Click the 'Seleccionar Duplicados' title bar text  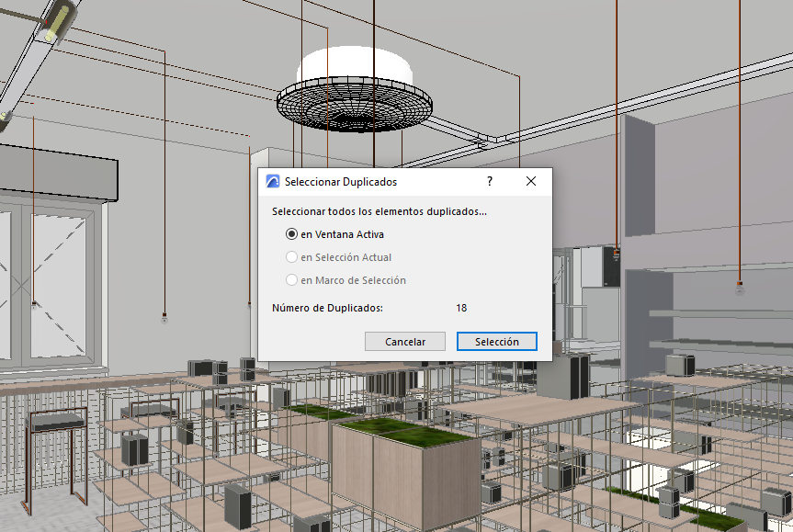(x=341, y=182)
